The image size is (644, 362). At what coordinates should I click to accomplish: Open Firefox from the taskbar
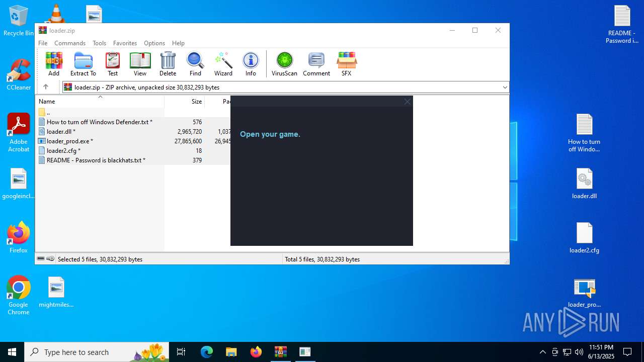pyautogui.click(x=256, y=352)
